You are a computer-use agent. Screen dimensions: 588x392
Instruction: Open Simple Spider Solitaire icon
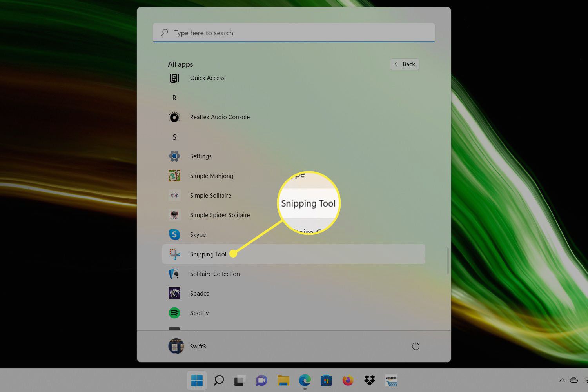174,215
